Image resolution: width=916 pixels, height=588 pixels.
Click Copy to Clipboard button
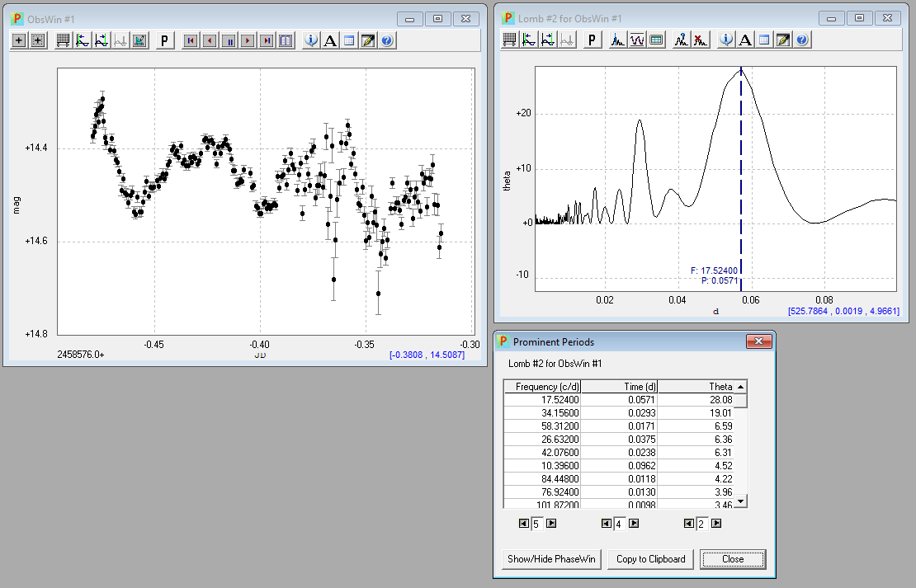[651, 559]
